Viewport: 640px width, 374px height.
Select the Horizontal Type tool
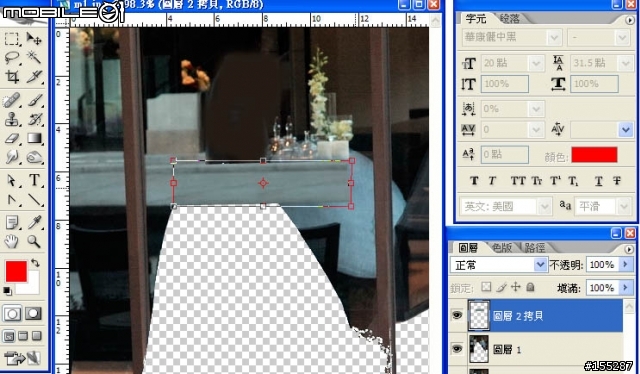click(x=34, y=180)
